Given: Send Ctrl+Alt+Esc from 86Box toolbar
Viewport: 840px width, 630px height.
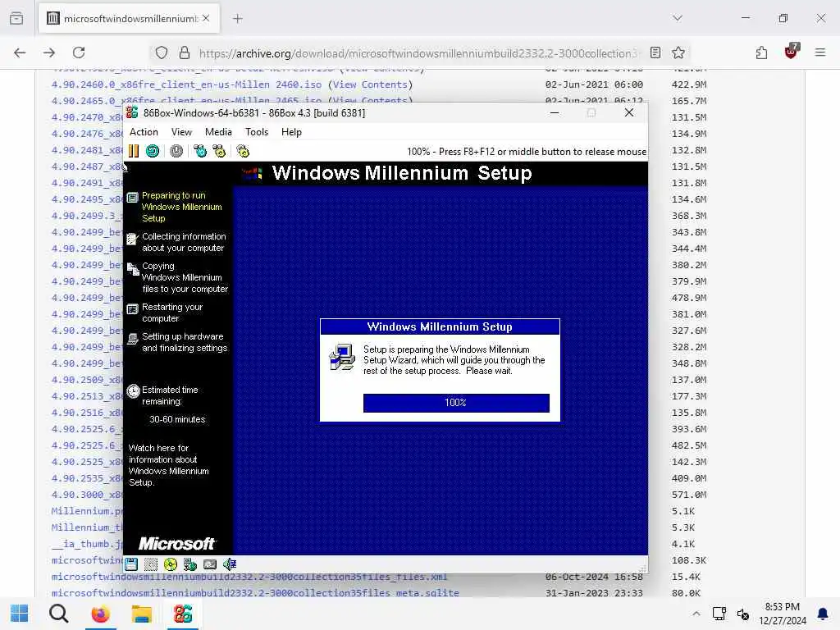Looking at the screenshot, I should point(219,151).
